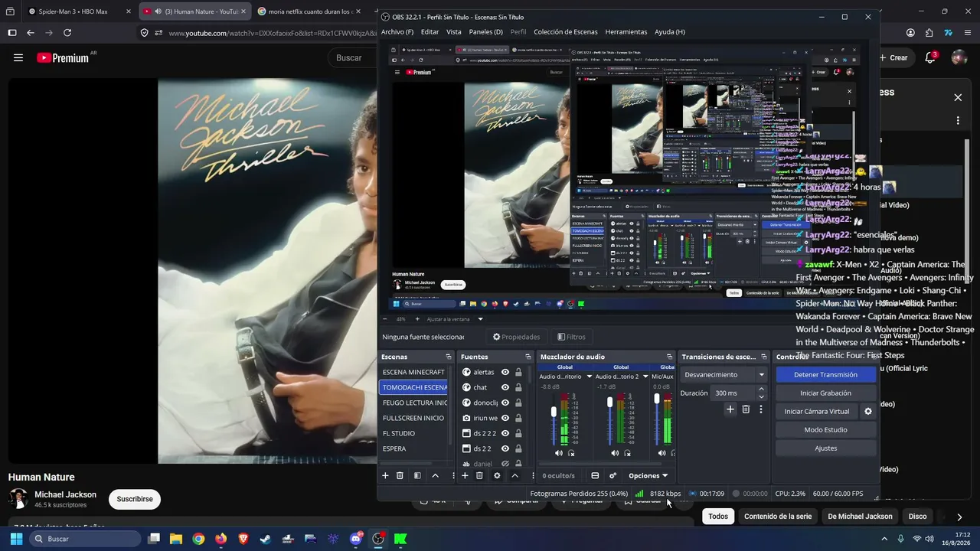
Task: Lock toggle for chat source
Action: (x=518, y=387)
